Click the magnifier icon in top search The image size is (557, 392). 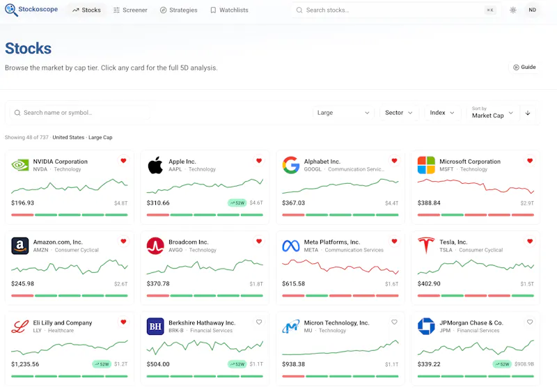(299, 10)
